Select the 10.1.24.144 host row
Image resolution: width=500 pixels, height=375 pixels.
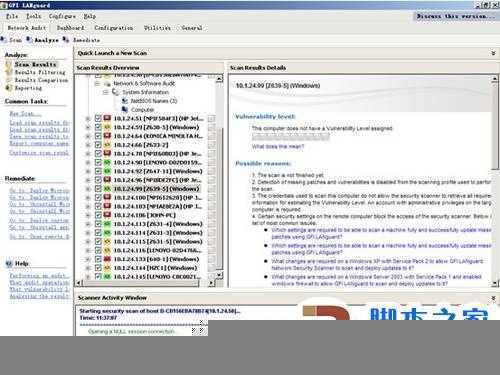[x=156, y=268]
